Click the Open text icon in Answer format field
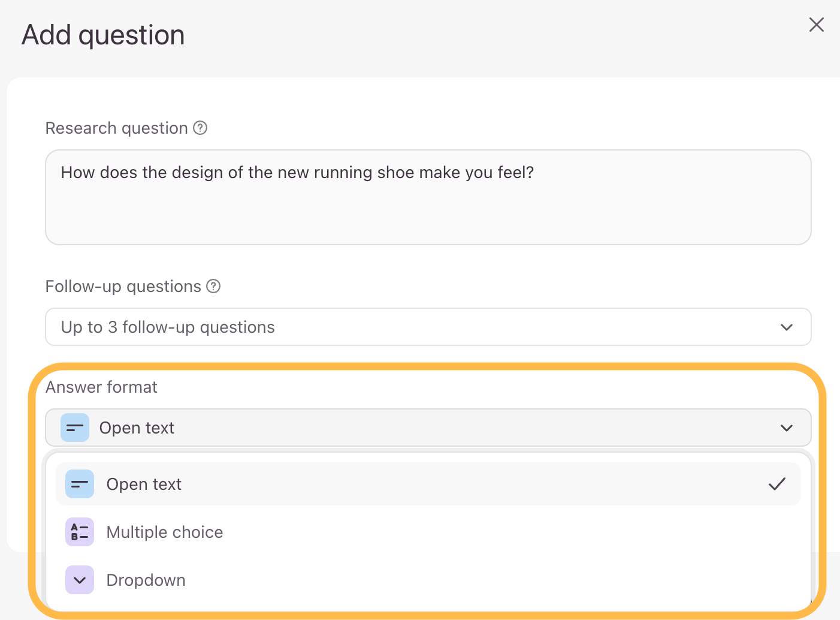Screen dimensions: 840x620 [x=75, y=428]
